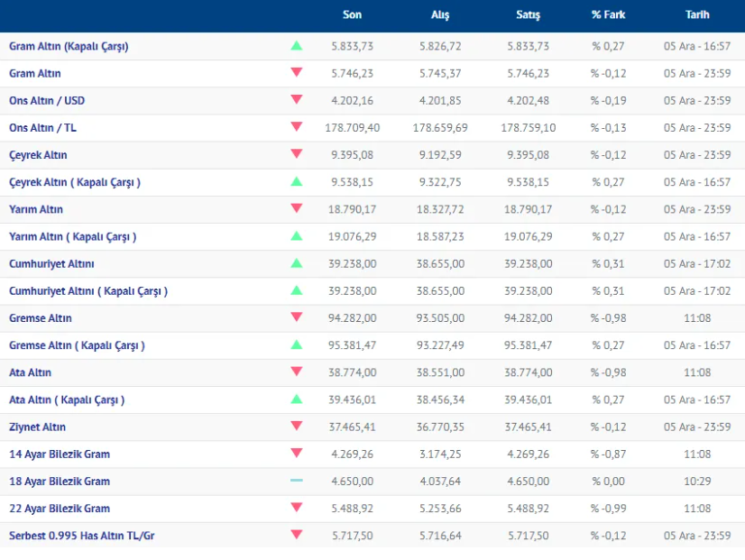Click the red down arrow beside 22 Ayar Bilezik Gram

pos(296,508)
